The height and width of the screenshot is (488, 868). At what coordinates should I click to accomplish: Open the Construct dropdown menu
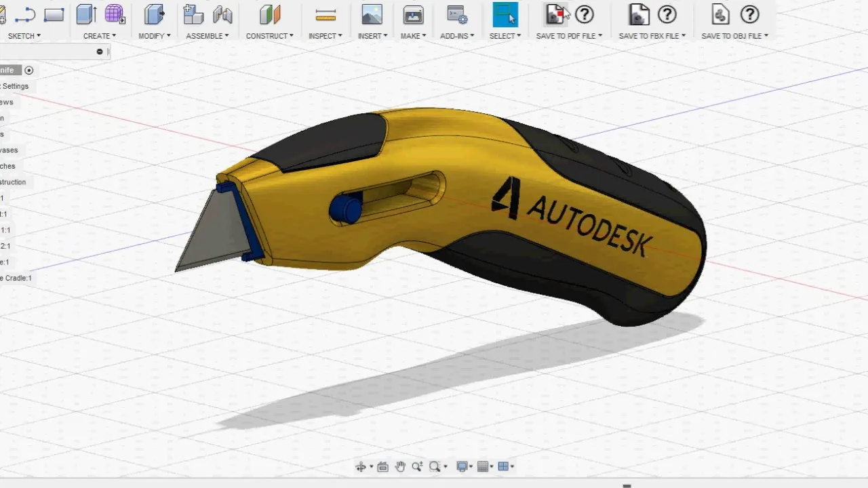point(270,36)
